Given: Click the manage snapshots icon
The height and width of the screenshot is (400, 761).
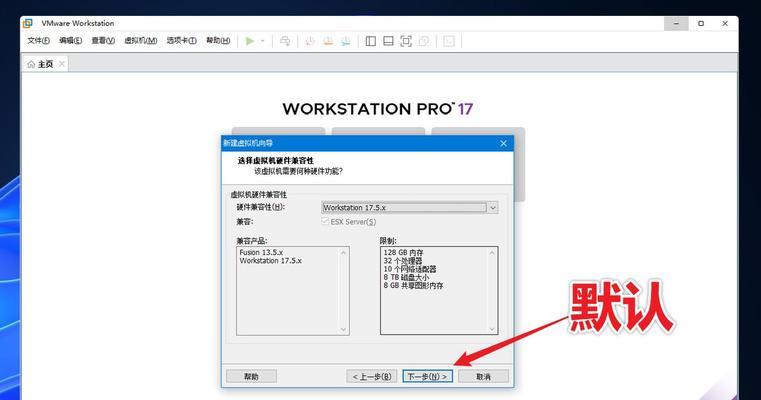Looking at the screenshot, I should click(346, 41).
